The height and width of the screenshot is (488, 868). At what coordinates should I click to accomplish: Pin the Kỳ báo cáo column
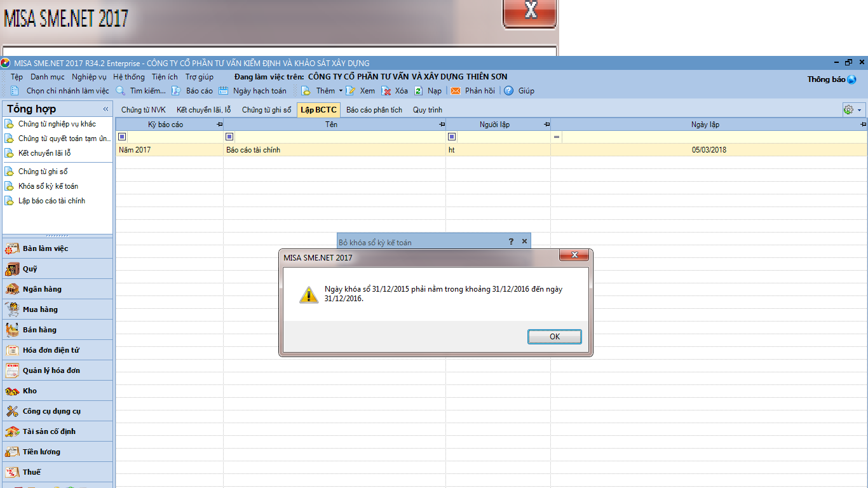[220, 125]
